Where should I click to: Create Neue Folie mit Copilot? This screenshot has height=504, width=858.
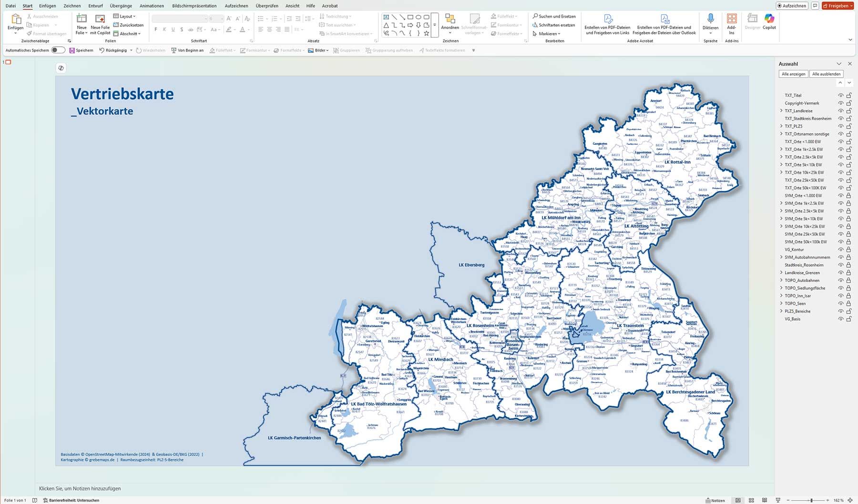coord(100,24)
